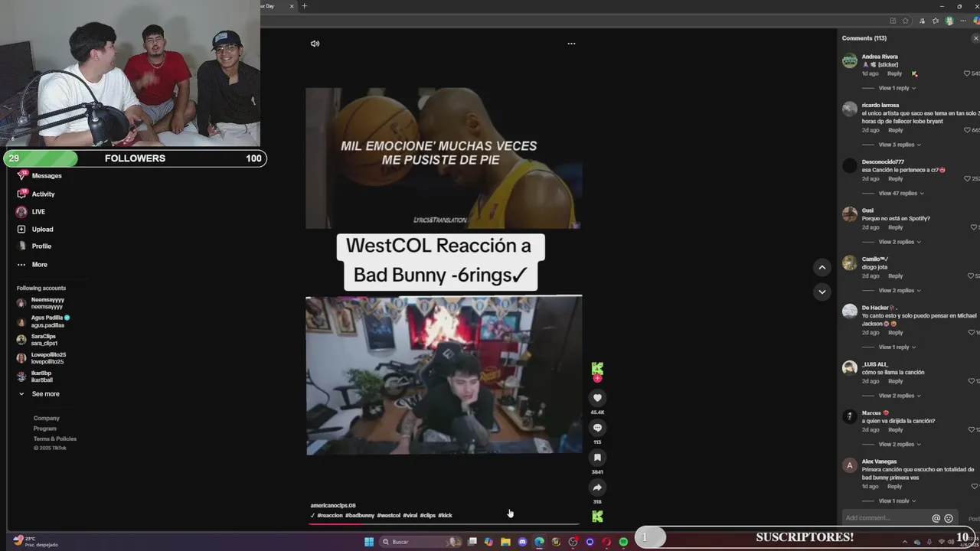Open the three-dots video options menu
This screenshot has height=551, width=980.
click(x=571, y=44)
